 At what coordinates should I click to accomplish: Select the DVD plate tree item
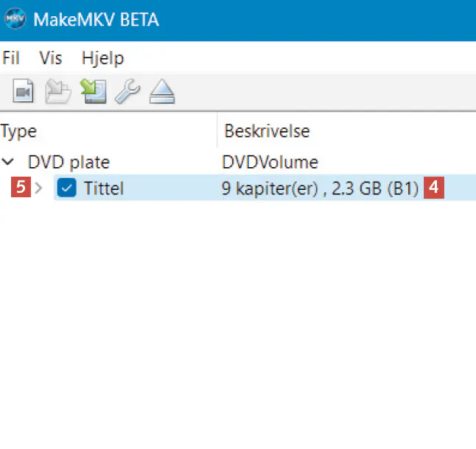(x=69, y=161)
